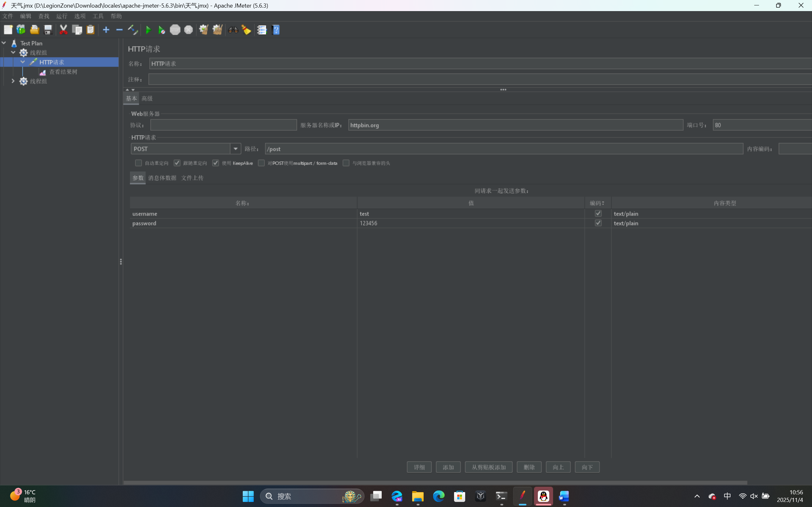
Task: Click the 添加 button
Action: click(x=448, y=467)
